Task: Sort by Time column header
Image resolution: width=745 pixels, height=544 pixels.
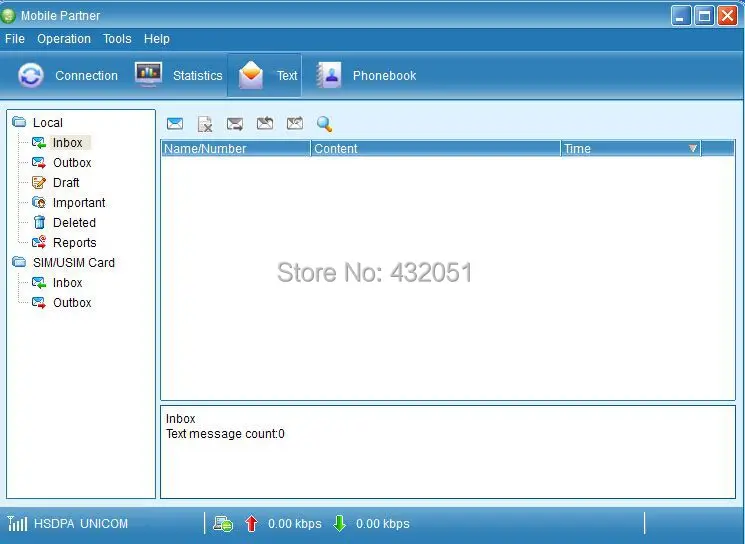Action: point(630,148)
